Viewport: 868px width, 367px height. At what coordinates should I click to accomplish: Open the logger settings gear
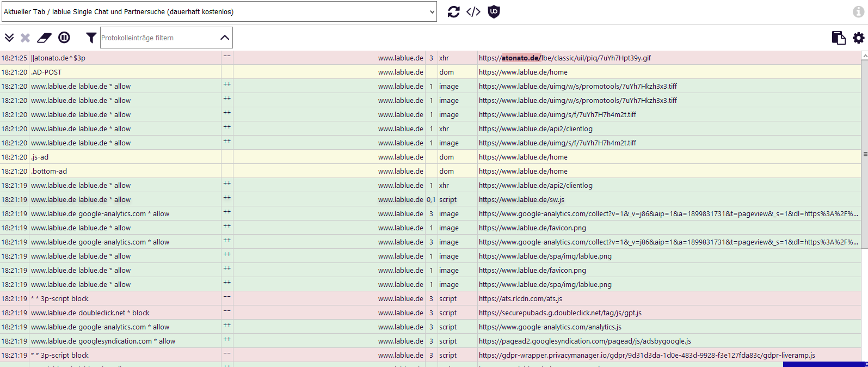(x=858, y=38)
